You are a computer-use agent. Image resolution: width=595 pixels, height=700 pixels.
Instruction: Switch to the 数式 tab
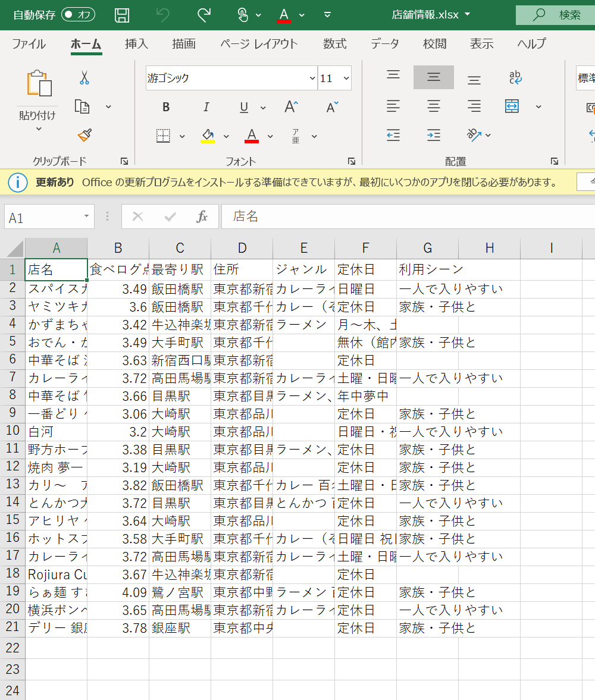(x=335, y=44)
